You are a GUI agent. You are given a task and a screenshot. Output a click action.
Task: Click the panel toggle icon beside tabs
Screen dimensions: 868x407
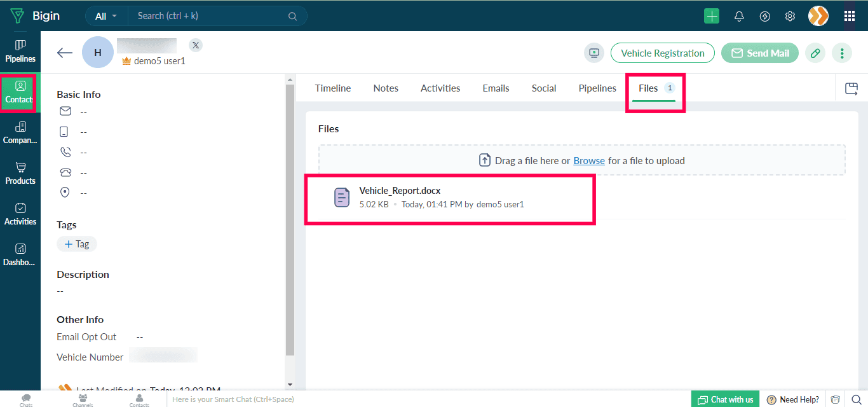(x=851, y=88)
